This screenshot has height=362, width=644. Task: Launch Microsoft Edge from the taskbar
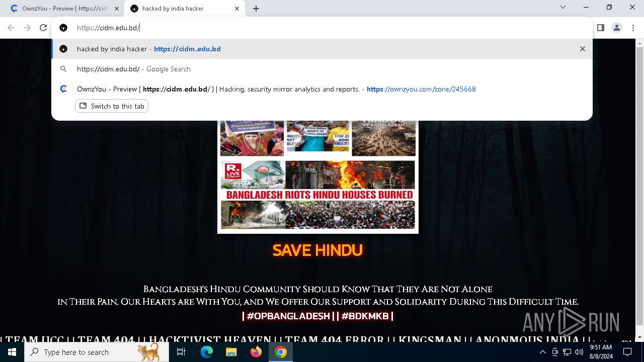[207, 352]
